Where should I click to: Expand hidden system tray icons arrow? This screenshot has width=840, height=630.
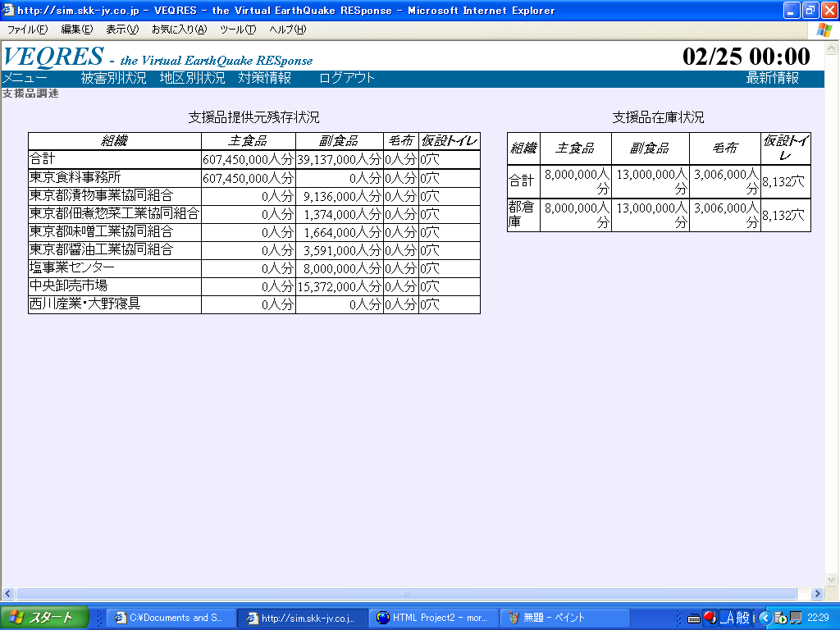(x=765, y=618)
